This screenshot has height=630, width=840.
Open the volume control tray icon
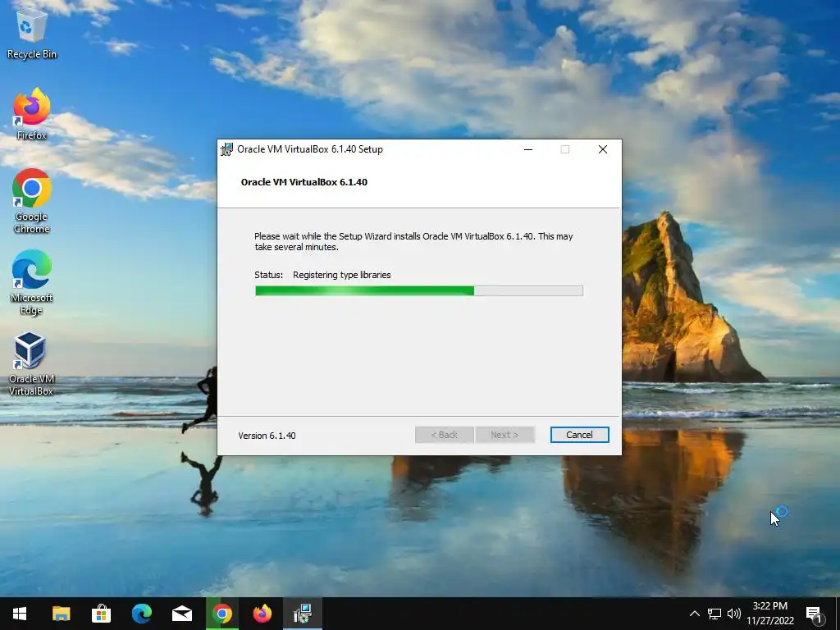pyautogui.click(x=733, y=614)
